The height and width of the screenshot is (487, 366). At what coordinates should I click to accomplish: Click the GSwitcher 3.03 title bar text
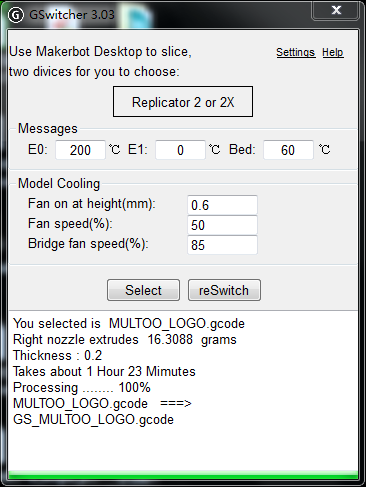pos(72,15)
